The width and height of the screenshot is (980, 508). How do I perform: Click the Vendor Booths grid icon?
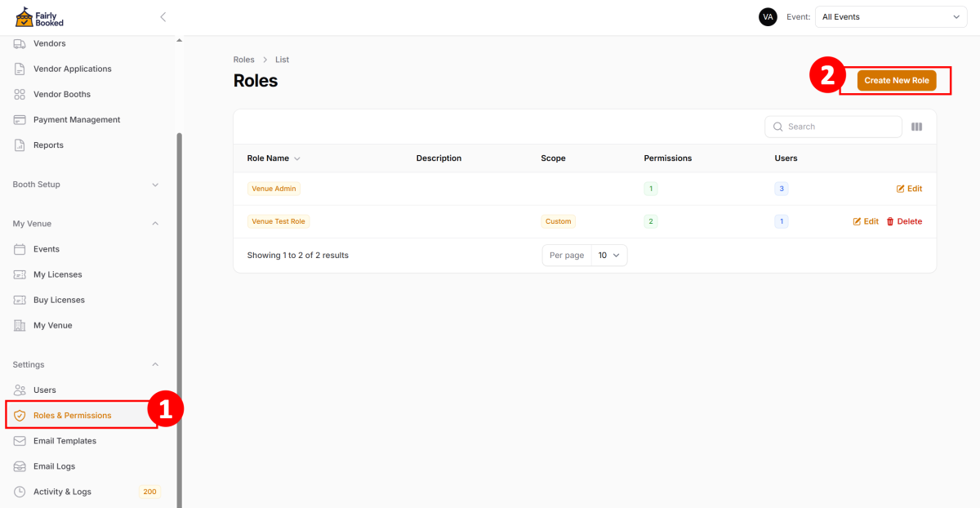[x=20, y=95]
